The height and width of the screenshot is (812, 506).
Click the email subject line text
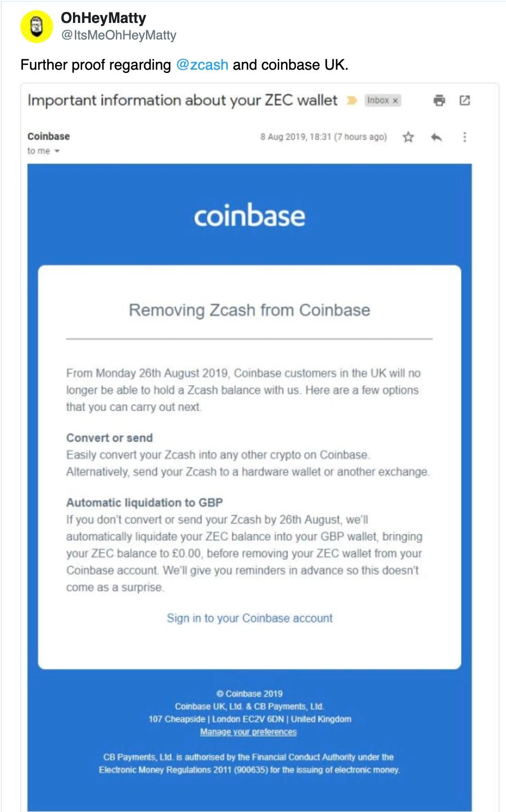[182, 100]
